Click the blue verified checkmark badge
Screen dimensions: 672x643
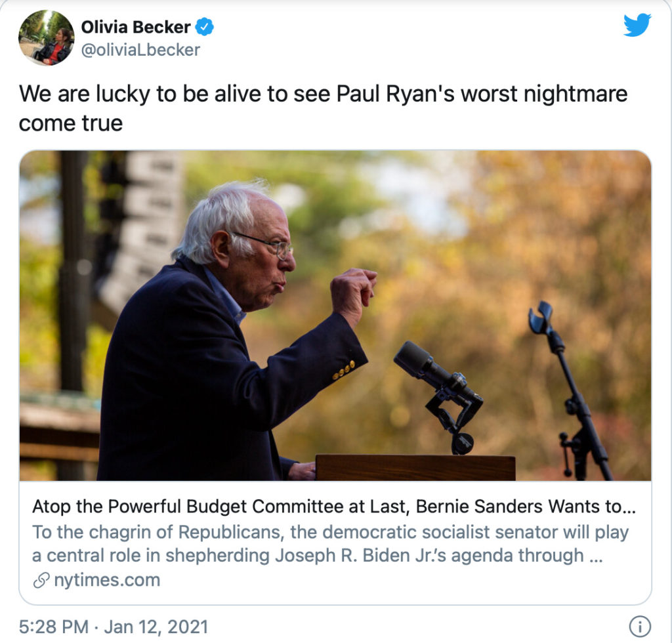click(205, 27)
